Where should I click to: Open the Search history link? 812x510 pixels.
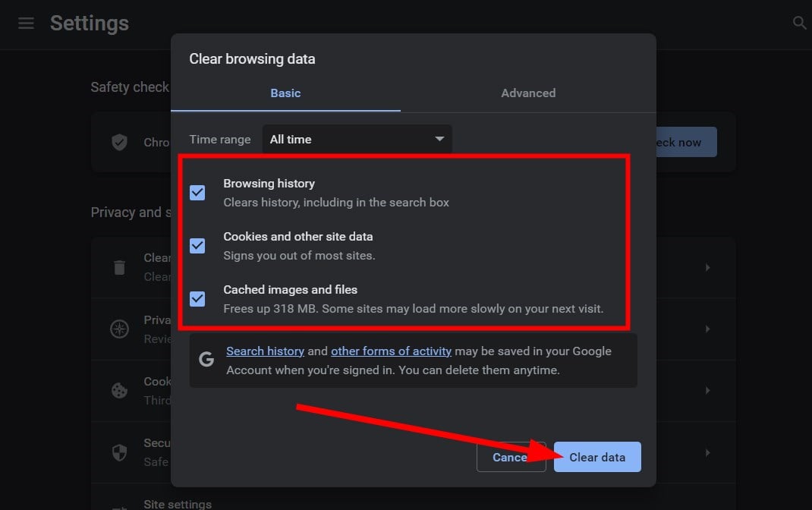click(265, 351)
